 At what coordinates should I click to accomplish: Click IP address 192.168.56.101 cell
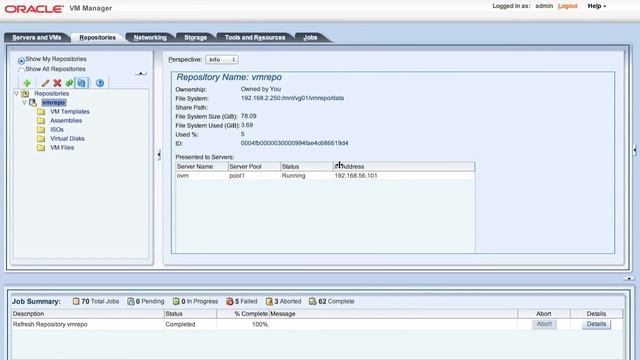356,176
